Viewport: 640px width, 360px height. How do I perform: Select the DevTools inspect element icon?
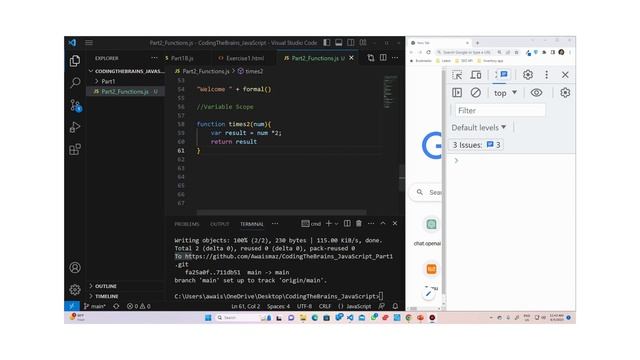point(457,75)
